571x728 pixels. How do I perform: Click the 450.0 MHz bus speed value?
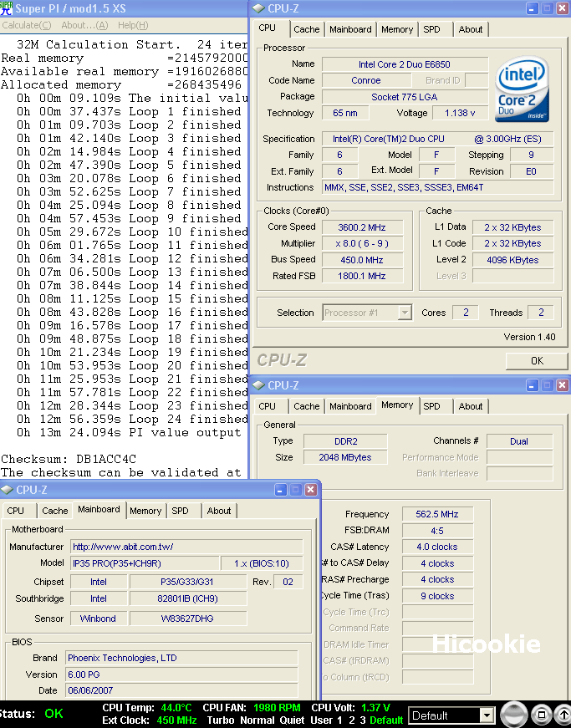(362, 260)
